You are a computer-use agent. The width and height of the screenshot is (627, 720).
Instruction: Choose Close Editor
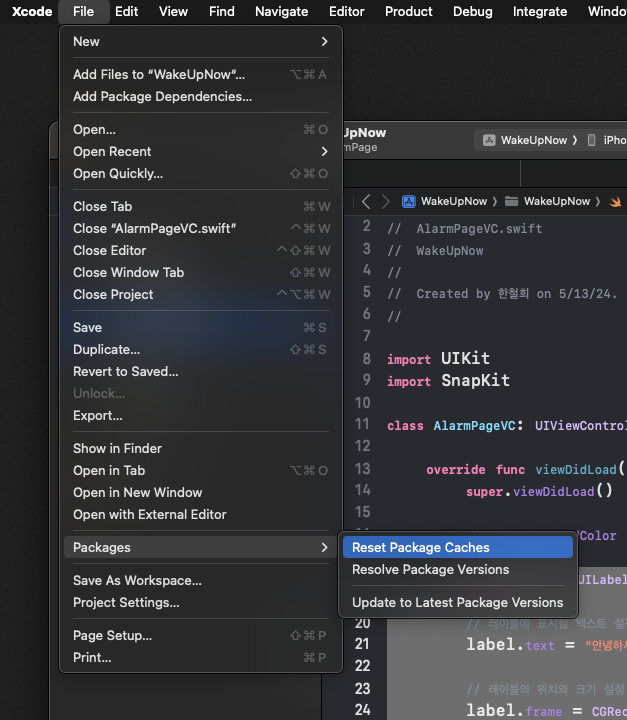point(201,250)
